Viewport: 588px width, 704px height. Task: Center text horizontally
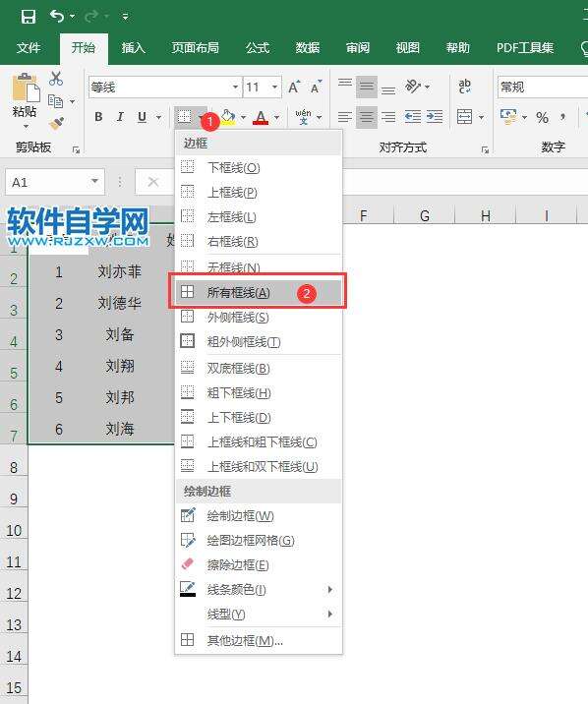point(366,117)
